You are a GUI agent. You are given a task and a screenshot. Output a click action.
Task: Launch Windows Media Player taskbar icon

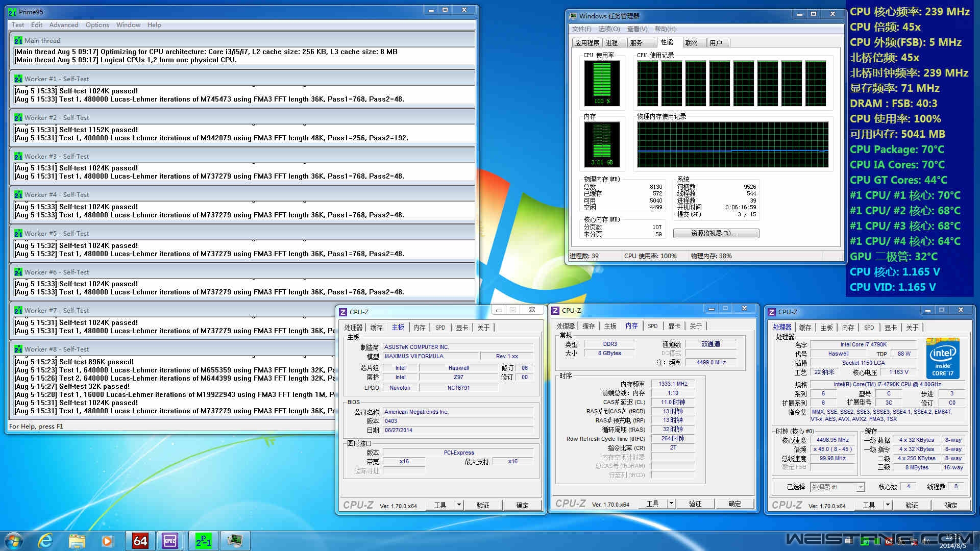[x=107, y=540]
